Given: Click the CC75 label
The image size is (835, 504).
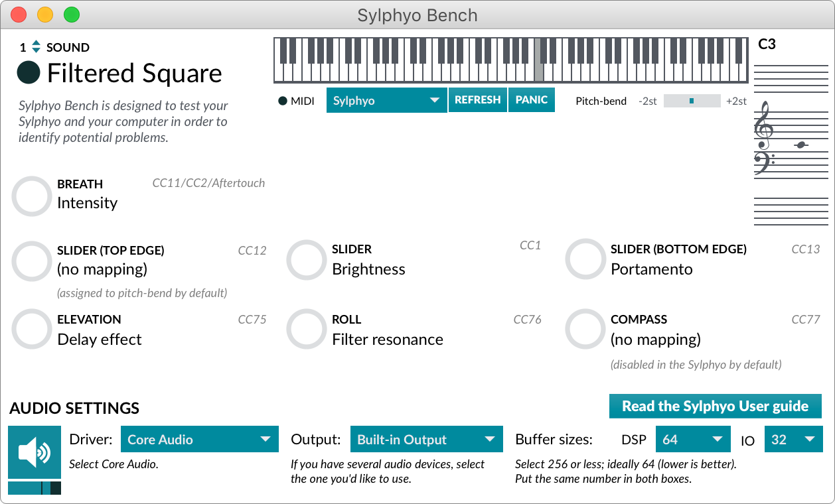Looking at the screenshot, I should tap(252, 320).
